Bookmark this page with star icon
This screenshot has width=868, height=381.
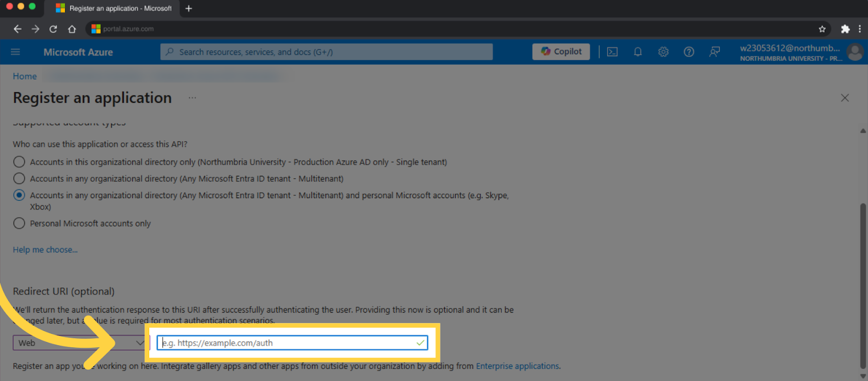[x=822, y=29]
